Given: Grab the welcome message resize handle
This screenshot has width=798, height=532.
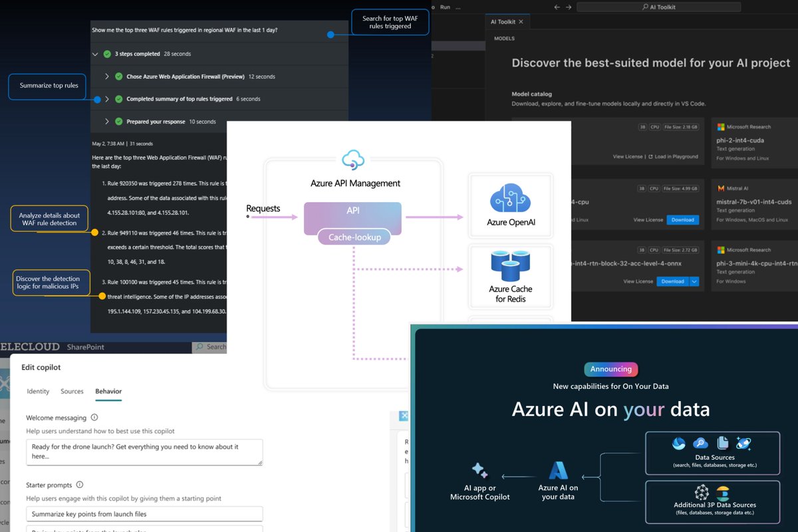Looking at the screenshot, I should click(259, 462).
